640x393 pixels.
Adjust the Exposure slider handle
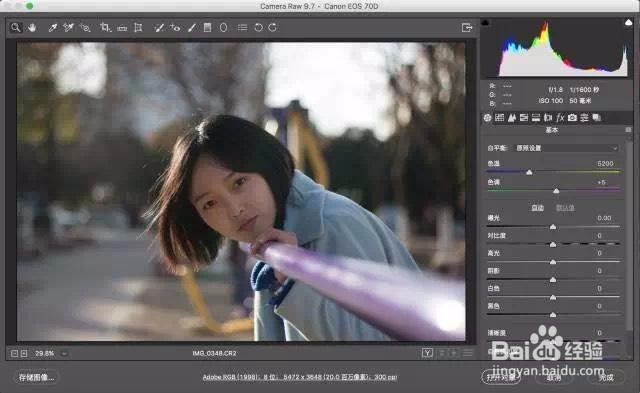click(x=553, y=226)
